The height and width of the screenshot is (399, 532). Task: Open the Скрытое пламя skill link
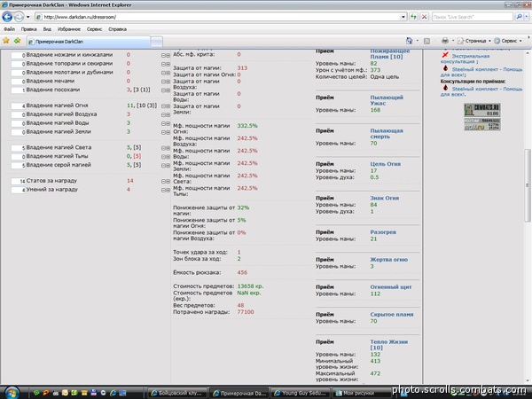click(x=392, y=315)
